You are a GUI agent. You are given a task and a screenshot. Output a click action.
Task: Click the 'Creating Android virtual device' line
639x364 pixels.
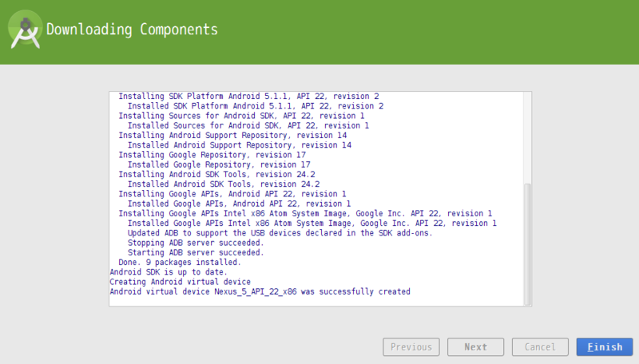click(181, 282)
